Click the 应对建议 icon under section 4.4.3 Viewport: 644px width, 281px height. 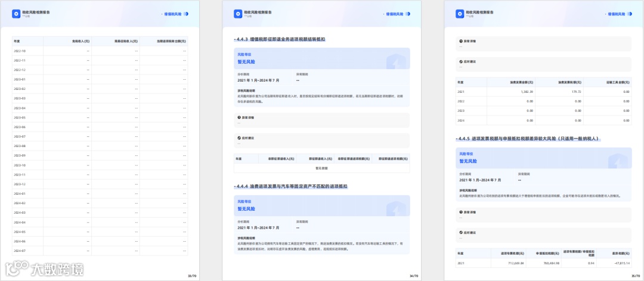[x=239, y=138]
